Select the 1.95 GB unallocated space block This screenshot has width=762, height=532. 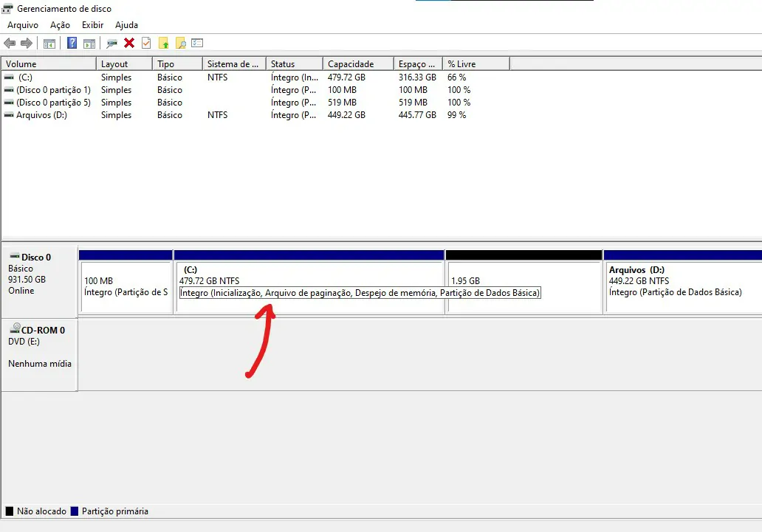click(524, 282)
